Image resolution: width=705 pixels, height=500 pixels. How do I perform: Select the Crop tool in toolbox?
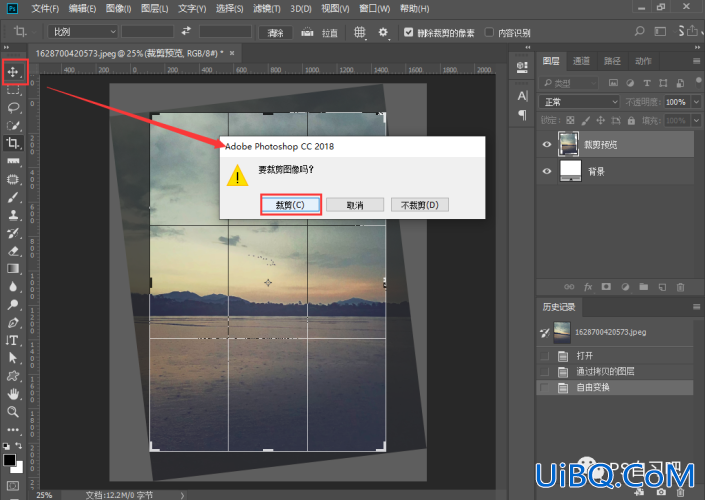pyautogui.click(x=13, y=143)
